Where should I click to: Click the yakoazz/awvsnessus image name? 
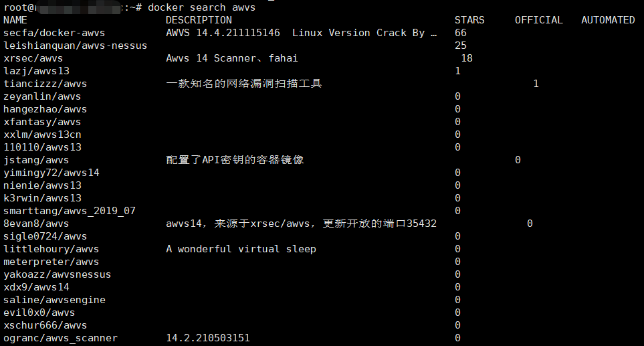(x=57, y=274)
